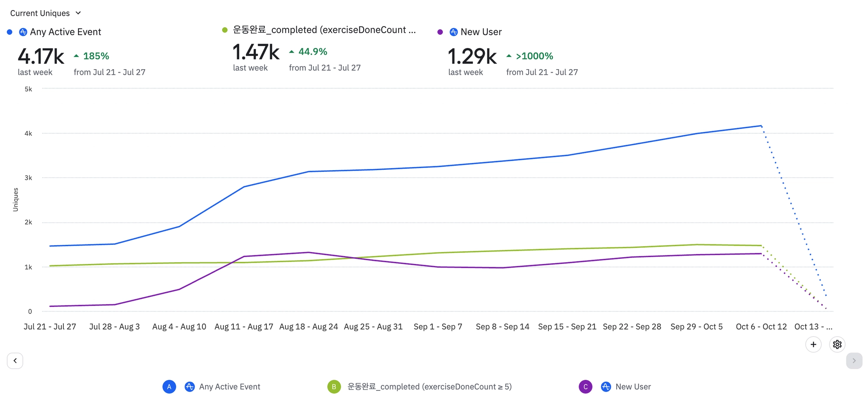This screenshot has height=401, width=868.
Task: Open the Current Uniques dropdown
Action: coord(45,13)
